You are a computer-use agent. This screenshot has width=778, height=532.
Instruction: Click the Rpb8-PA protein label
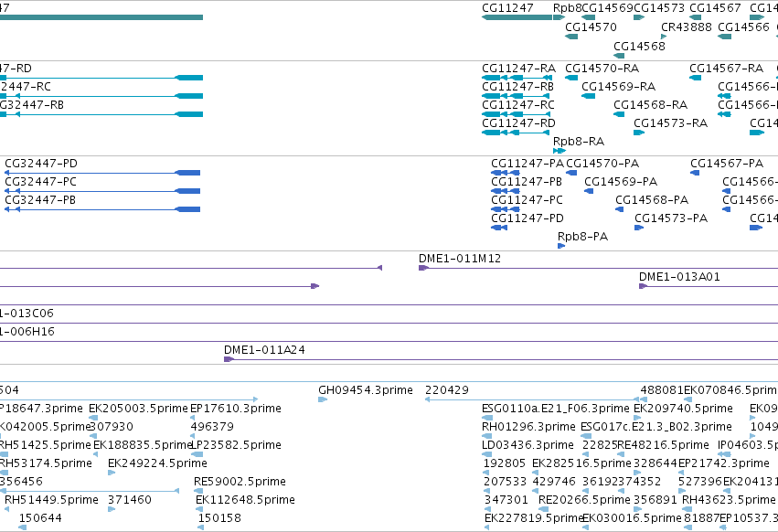point(582,237)
